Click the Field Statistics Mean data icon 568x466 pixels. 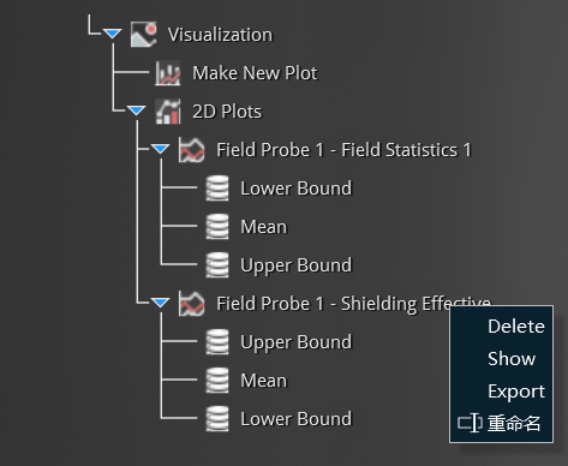(x=217, y=226)
